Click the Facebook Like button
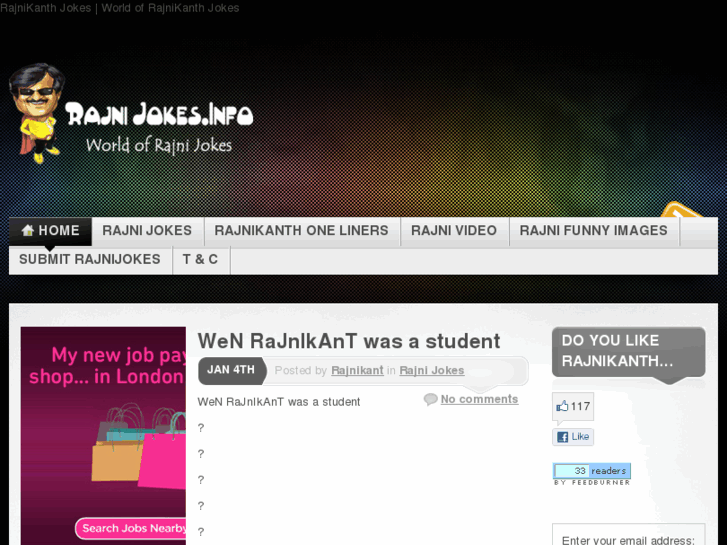The image size is (727, 545). click(573, 437)
